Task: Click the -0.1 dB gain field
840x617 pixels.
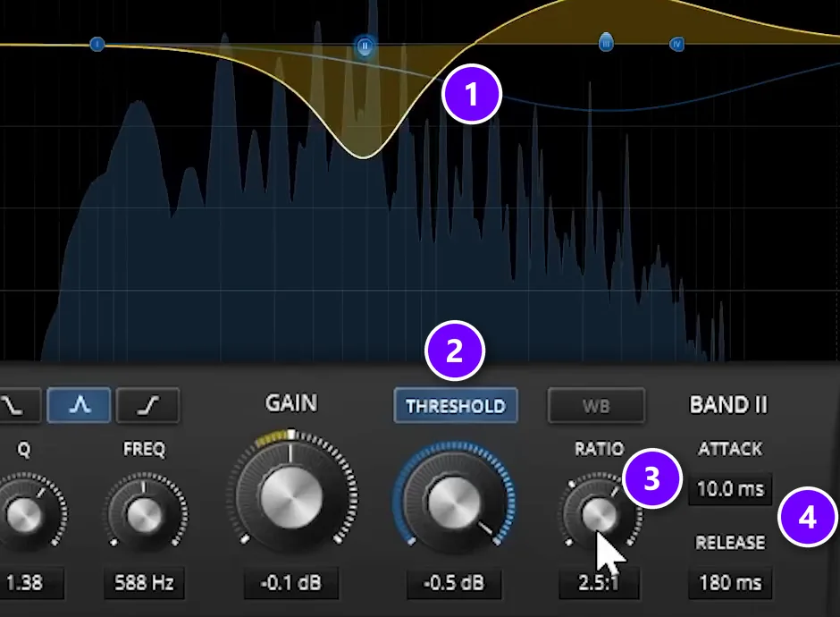Action: pyautogui.click(x=291, y=583)
